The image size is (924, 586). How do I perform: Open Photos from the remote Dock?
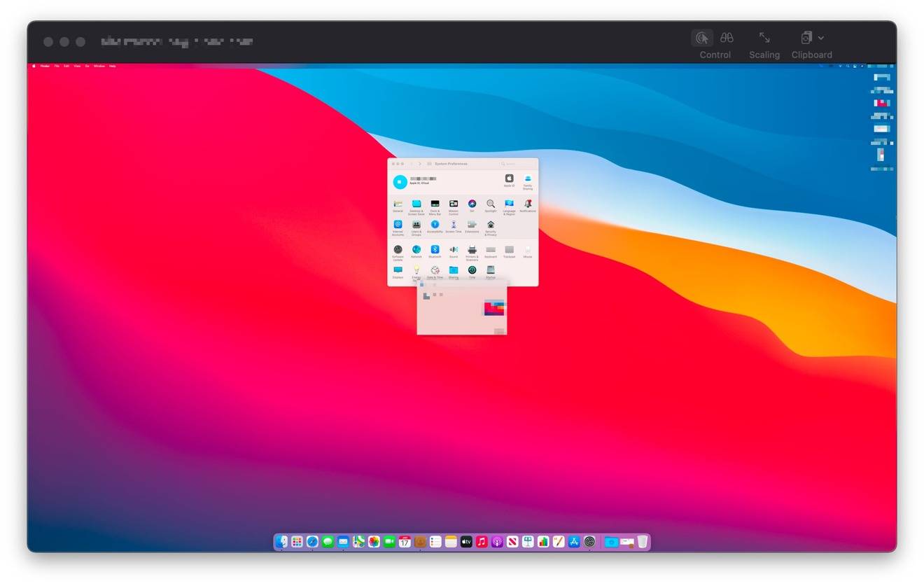tap(374, 542)
